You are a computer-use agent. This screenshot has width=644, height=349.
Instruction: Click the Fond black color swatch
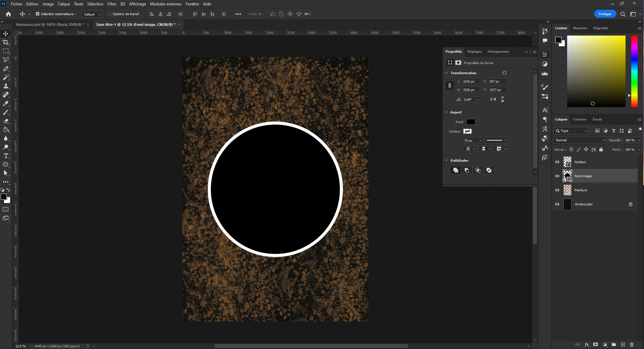coord(470,122)
